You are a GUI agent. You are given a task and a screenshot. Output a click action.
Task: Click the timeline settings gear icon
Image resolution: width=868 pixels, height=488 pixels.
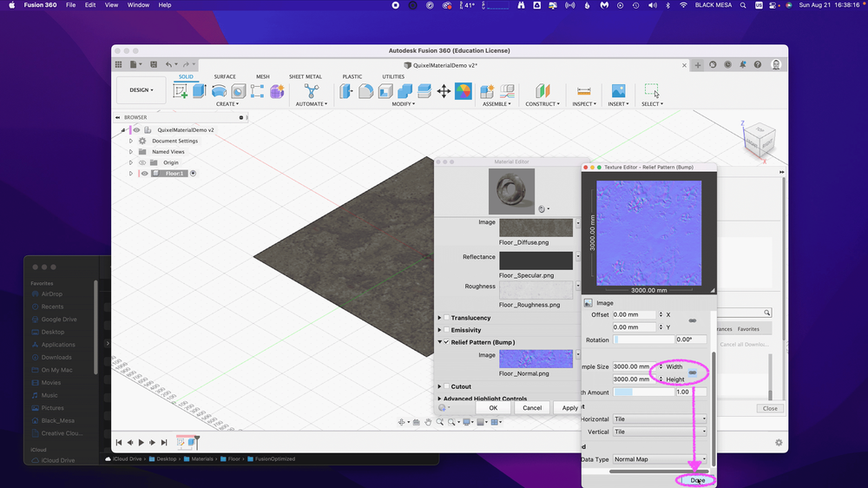[x=779, y=443]
